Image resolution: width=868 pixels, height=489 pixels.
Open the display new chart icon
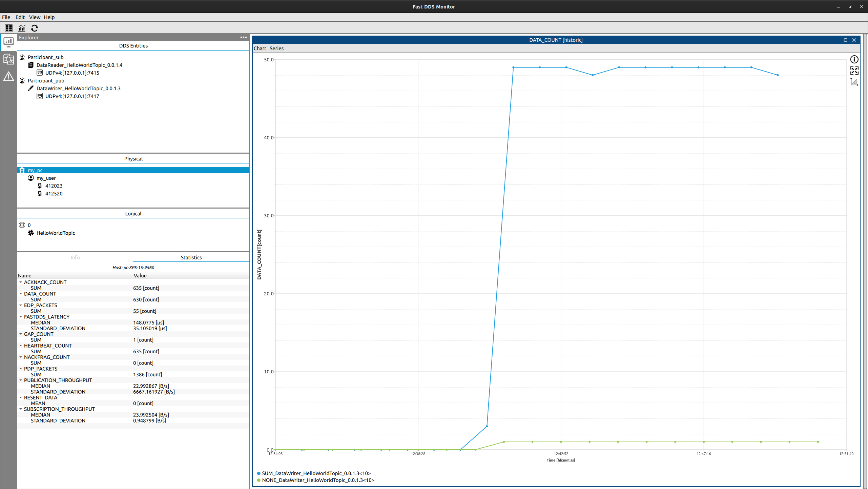click(22, 28)
